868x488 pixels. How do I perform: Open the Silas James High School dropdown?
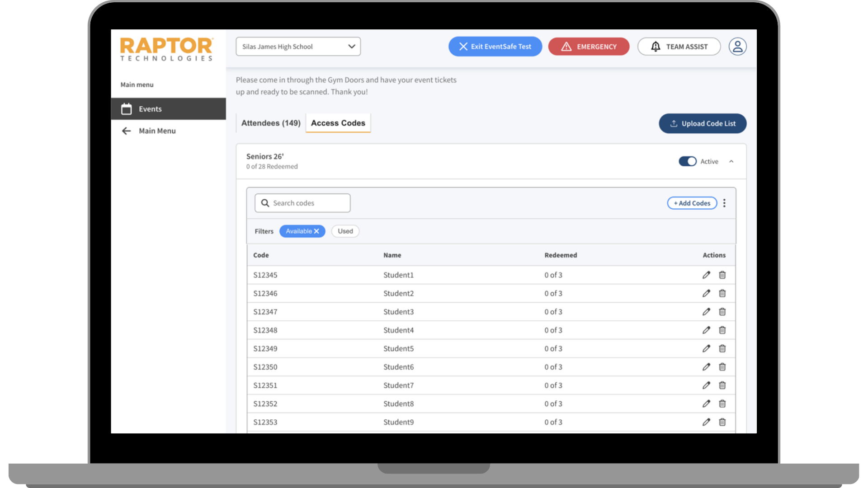point(298,47)
